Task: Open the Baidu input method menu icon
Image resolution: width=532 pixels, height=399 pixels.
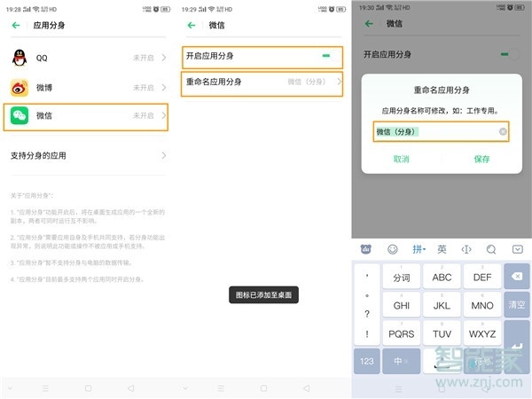Action: pyautogui.click(x=366, y=249)
